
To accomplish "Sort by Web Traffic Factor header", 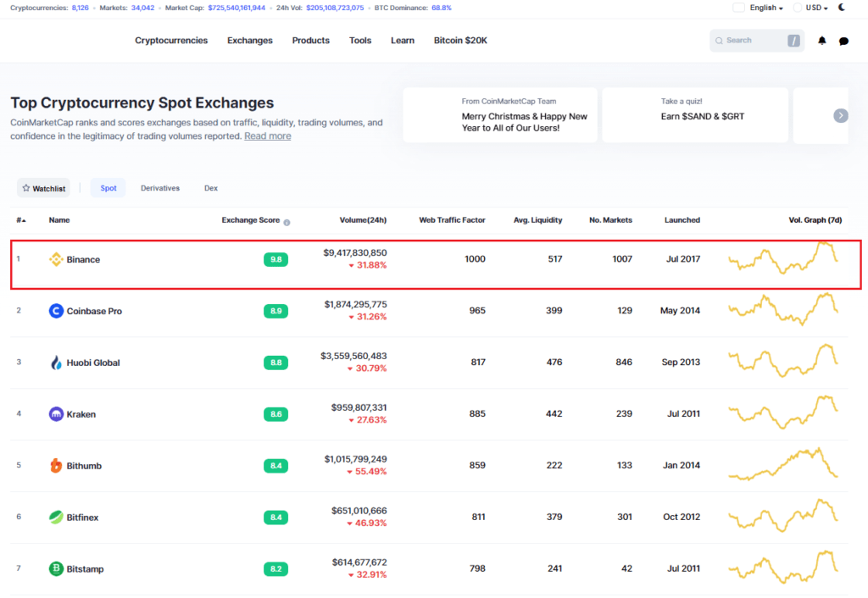I will coord(453,220).
